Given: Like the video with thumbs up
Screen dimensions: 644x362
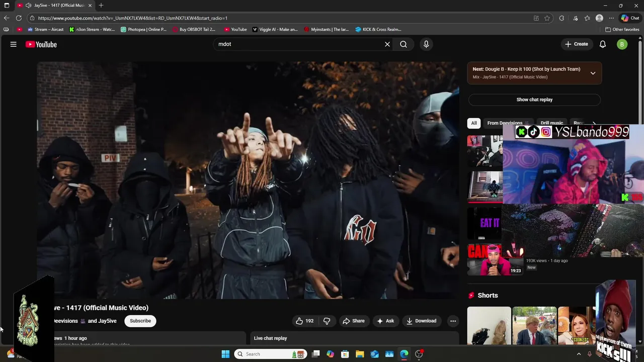Looking at the screenshot, I should pos(305,321).
